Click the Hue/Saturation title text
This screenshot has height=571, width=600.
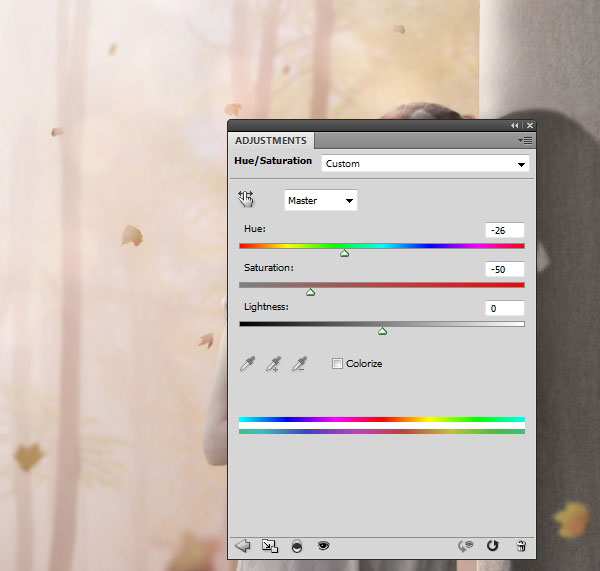(x=273, y=161)
